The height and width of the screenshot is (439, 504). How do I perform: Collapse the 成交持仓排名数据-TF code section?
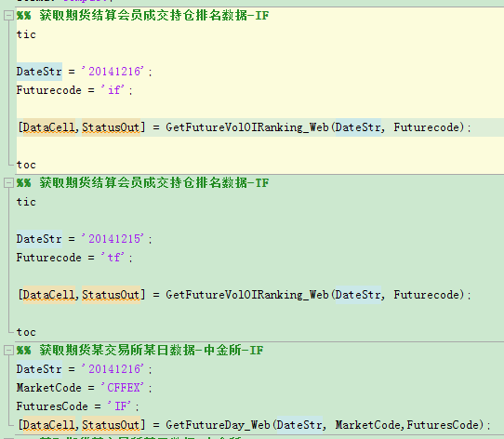pyautogui.click(x=8, y=183)
